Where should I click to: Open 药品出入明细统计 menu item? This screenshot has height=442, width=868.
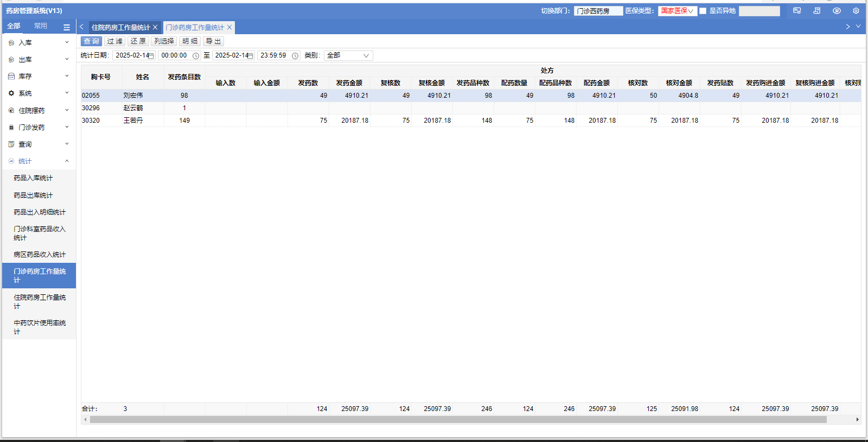click(39, 212)
